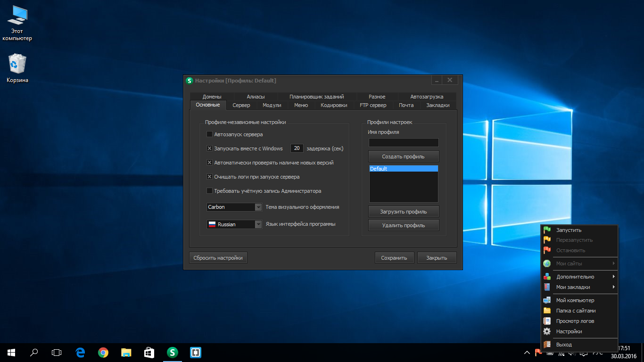Click the green flag Запустить icon

click(x=547, y=230)
